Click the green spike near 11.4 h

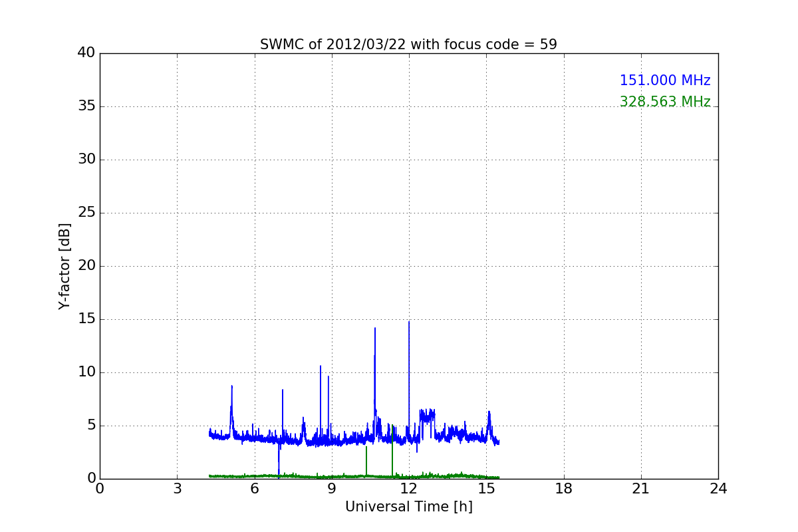(x=392, y=452)
